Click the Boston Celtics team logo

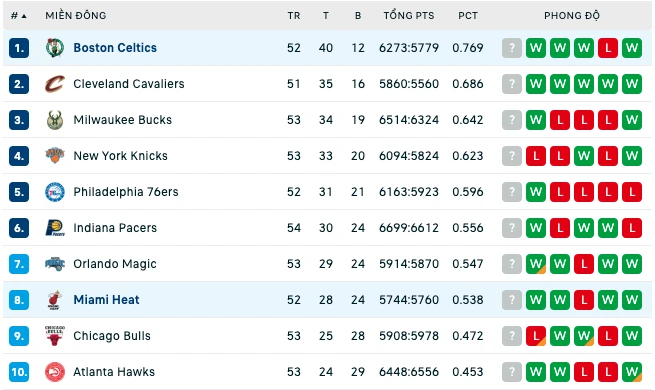point(55,48)
